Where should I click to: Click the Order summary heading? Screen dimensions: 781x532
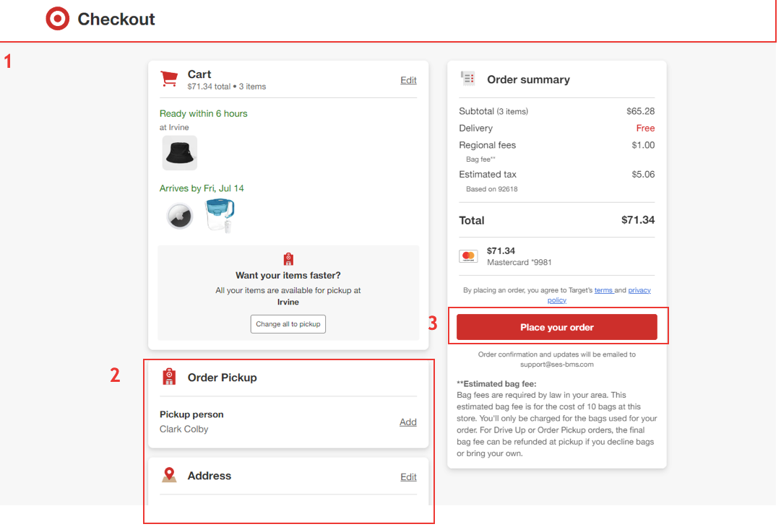point(528,79)
